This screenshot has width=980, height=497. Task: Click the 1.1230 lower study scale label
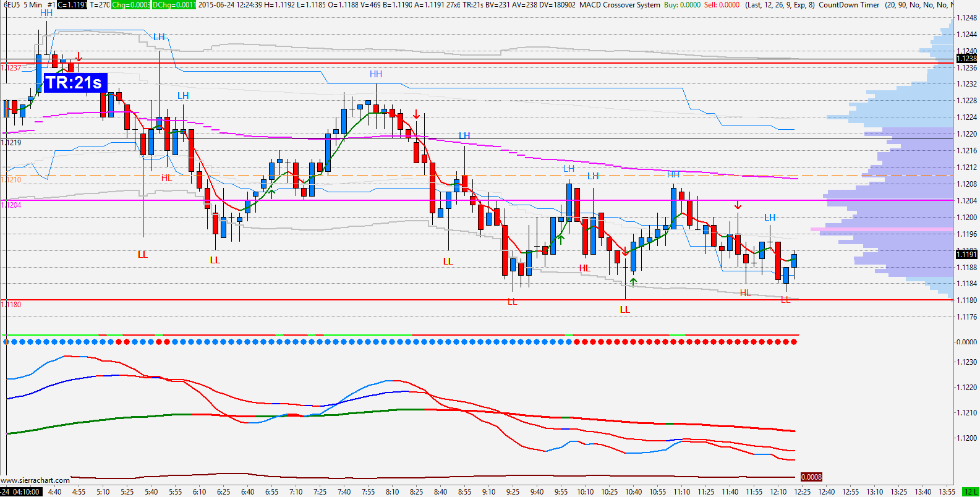tap(966, 362)
